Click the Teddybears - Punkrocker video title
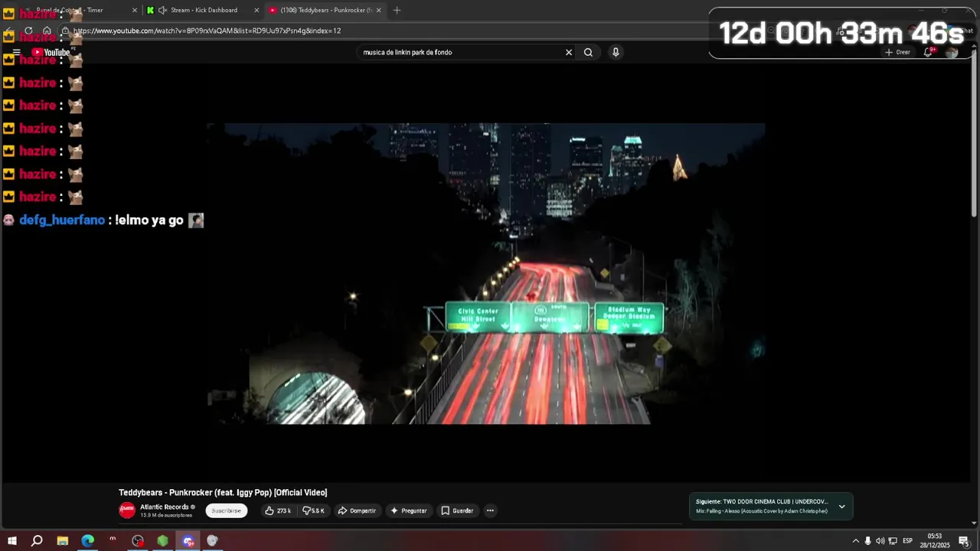This screenshot has height=551, width=980. pos(223,493)
